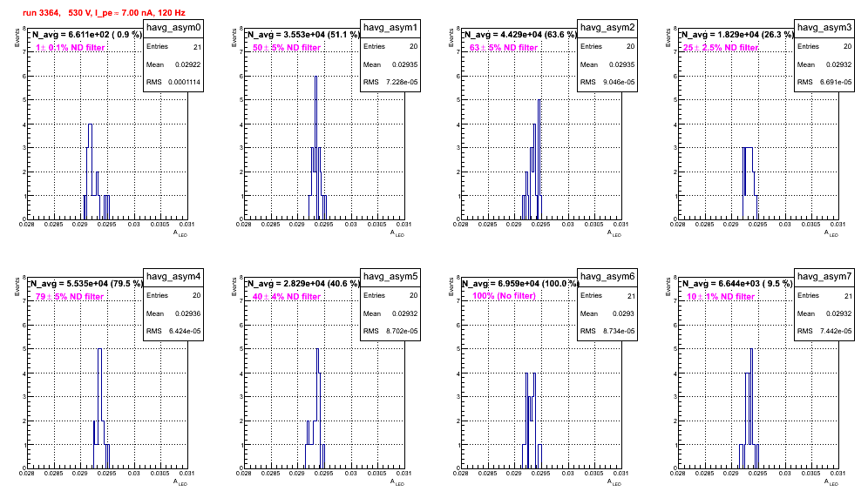Click the A_LED axis label under havg_asym0 plot
Screen dimensions: 868x498
point(180,233)
